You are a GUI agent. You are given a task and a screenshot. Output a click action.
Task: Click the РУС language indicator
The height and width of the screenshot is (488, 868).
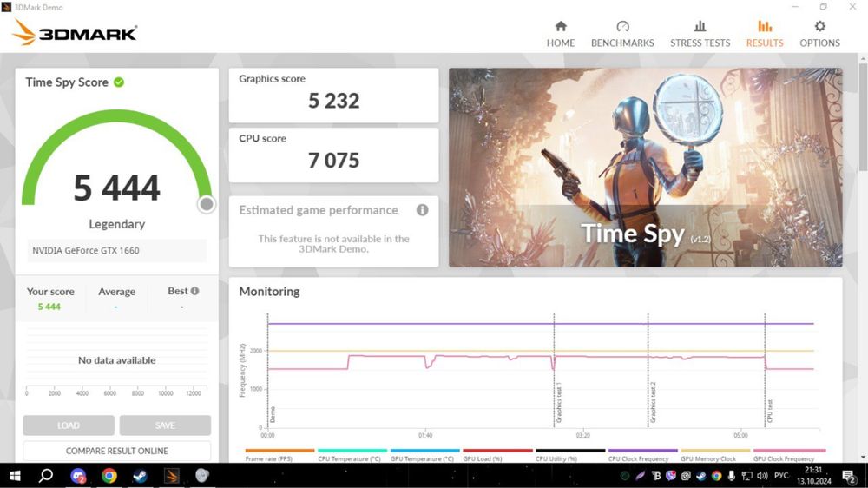(x=781, y=475)
